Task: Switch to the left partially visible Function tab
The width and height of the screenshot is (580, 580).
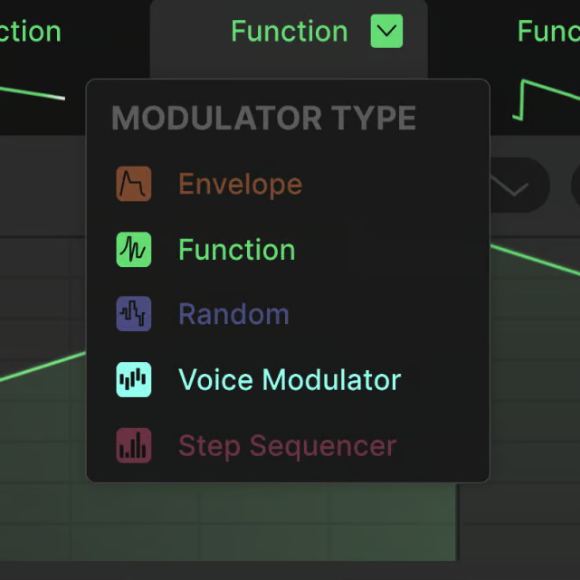Action: (x=30, y=31)
